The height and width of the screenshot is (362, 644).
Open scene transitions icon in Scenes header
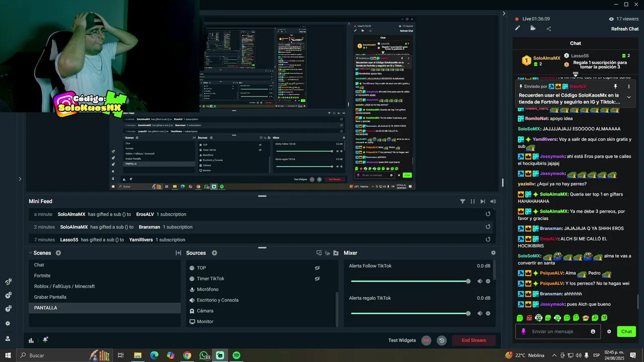178,253
